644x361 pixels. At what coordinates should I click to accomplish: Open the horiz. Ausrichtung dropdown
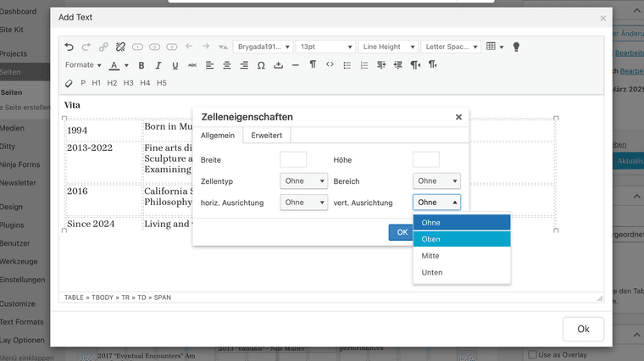(303, 203)
